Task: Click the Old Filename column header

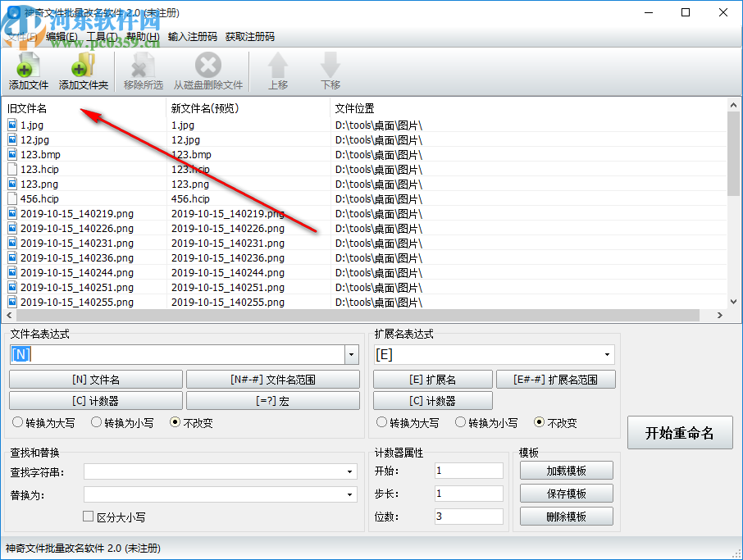Action: point(84,108)
